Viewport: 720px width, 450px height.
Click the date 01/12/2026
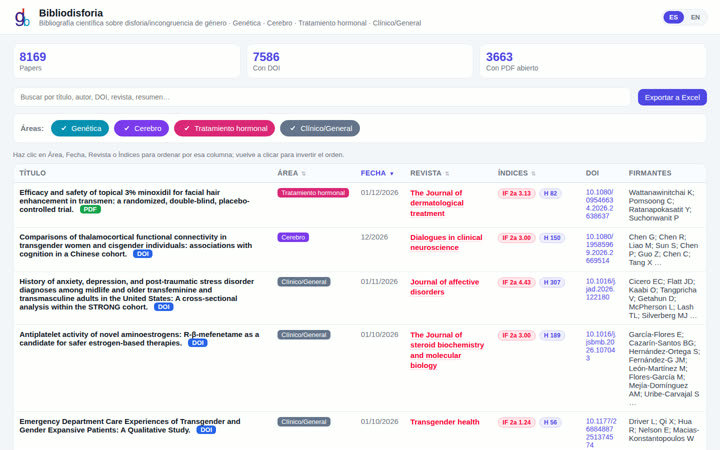tap(379, 192)
